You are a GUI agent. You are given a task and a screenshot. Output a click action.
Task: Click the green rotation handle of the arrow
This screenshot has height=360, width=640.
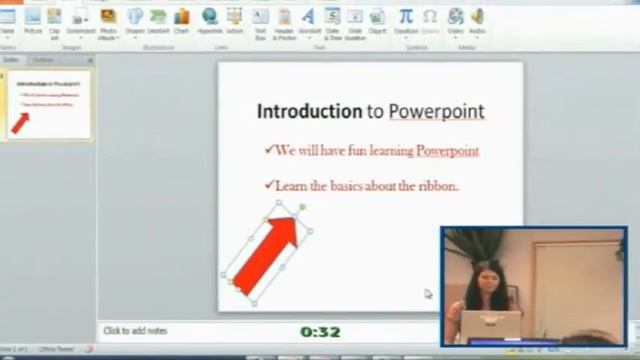click(x=302, y=207)
